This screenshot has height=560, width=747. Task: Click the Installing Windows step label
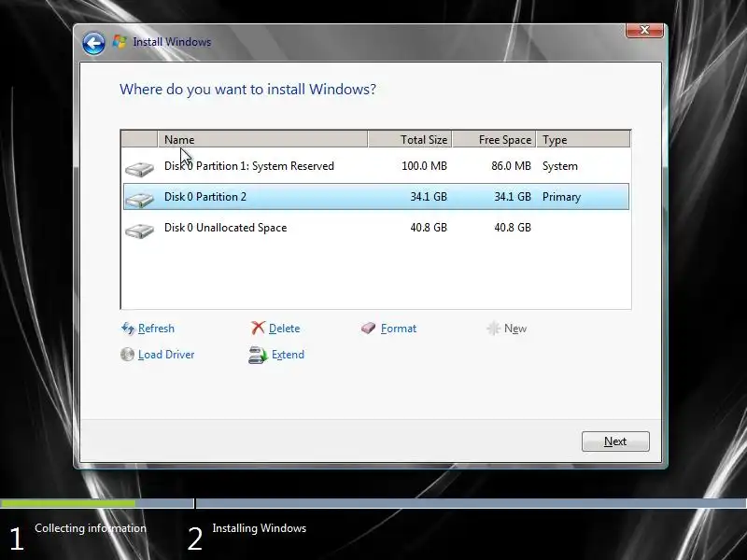point(260,528)
